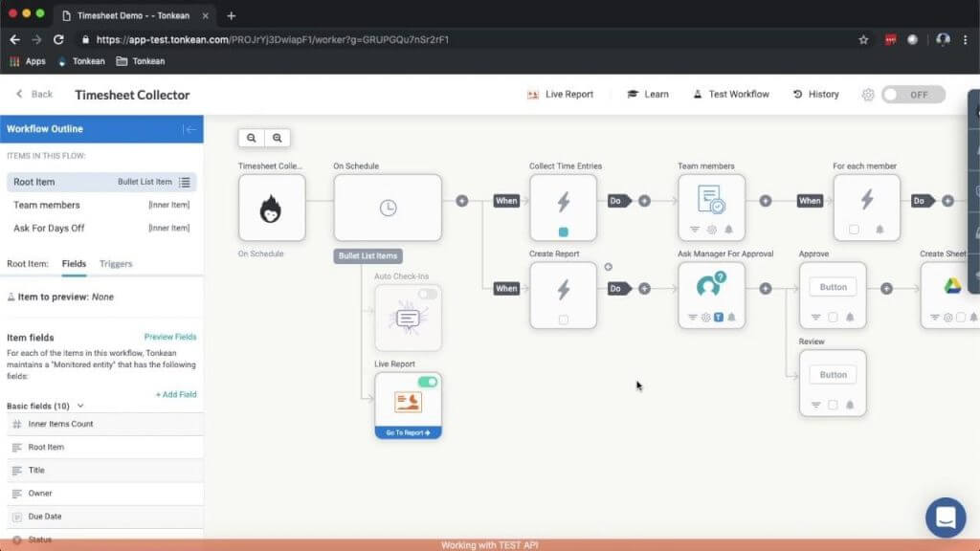Open the Root Item list type icon

185,182
